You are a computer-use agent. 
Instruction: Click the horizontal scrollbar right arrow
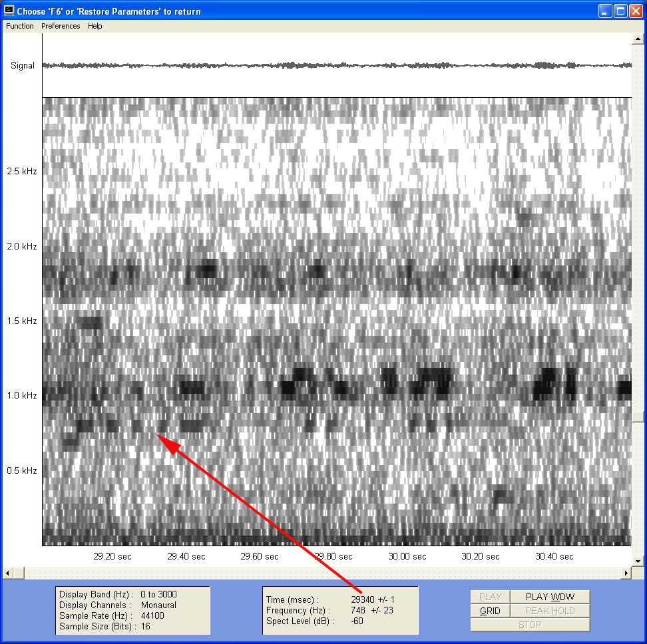(626, 573)
